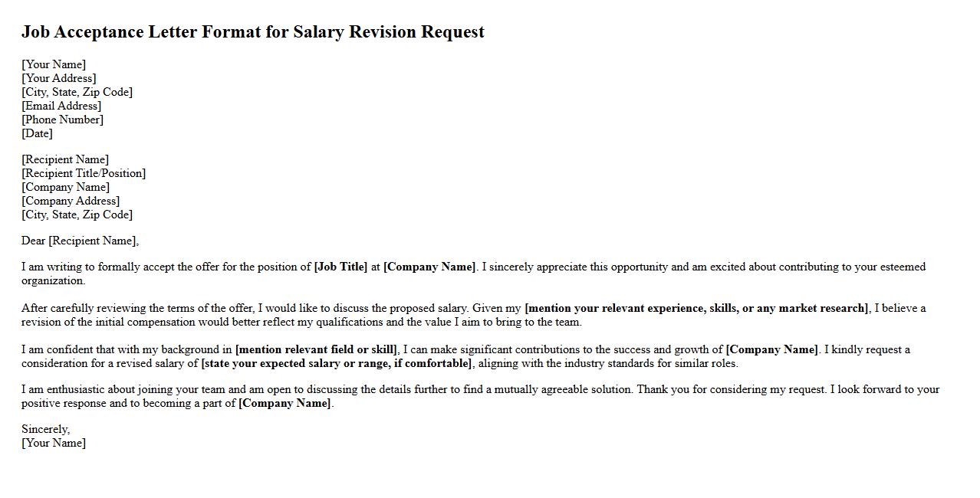The height and width of the screenshot is (498, 980).
Task: Click the bold [Job Title] placeholder
Action: (340, 267)
